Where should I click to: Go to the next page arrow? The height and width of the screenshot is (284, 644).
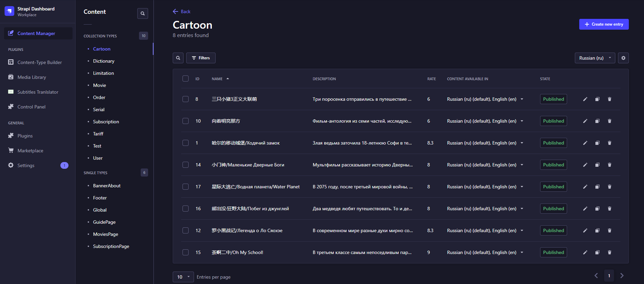click(x=622, y=276)
